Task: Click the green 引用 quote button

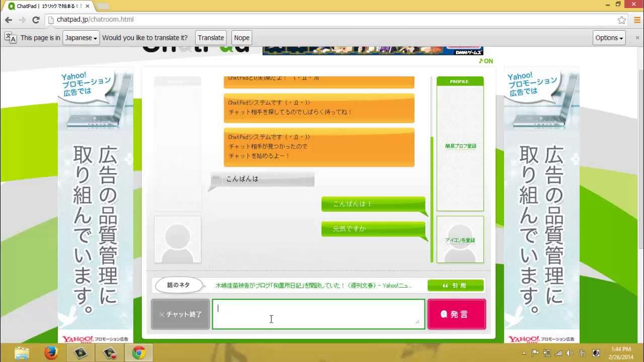Action: [455, 286]
